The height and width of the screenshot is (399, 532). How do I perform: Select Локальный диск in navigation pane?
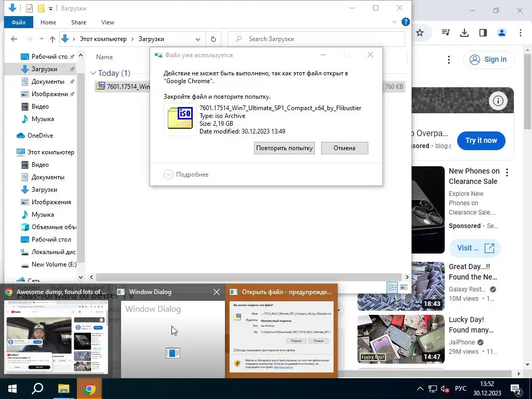click(48, 252)
